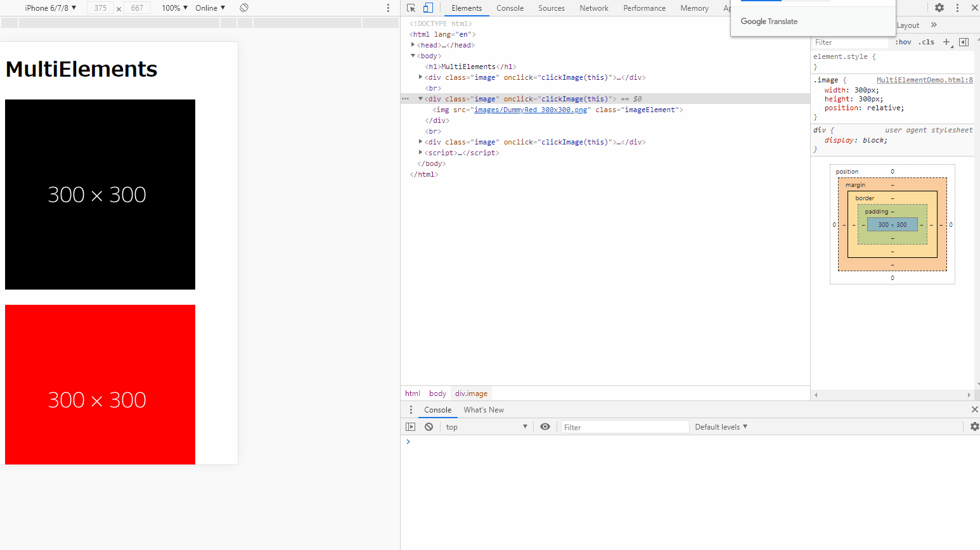This screenshot has height=550, width=980.
Task: Click the html lang="en" DOM row
Action: point(442,34)
